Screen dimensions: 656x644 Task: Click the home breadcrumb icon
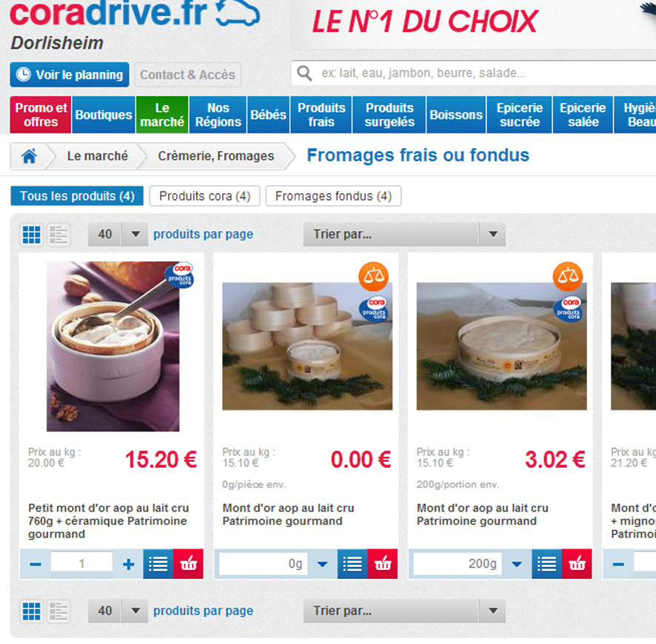coord(29,156)
